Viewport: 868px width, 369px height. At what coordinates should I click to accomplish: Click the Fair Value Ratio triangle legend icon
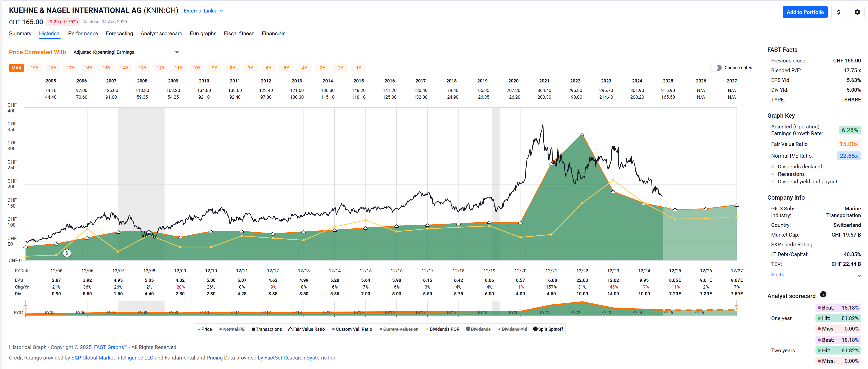(x=290, y=329)
